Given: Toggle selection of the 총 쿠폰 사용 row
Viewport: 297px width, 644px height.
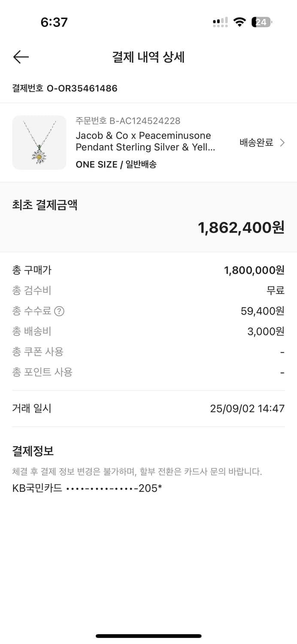Looking at the screenshot, I should (x=148, y=352).
